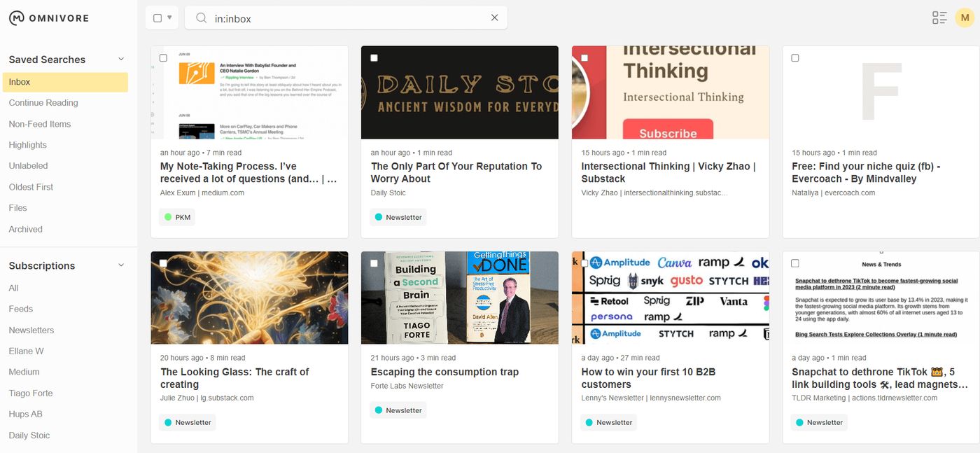The height and width of the screenshot is (453, 980).
Task: Click Newsletter label on B2B customers card
Action: pyautogui.click(x=608, y=422)
